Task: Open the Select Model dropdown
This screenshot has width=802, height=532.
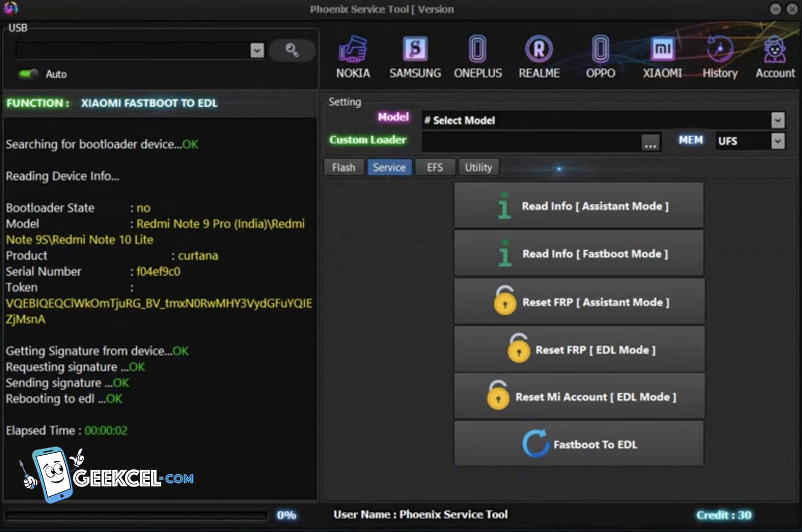Action: click(x=777, y=120)
